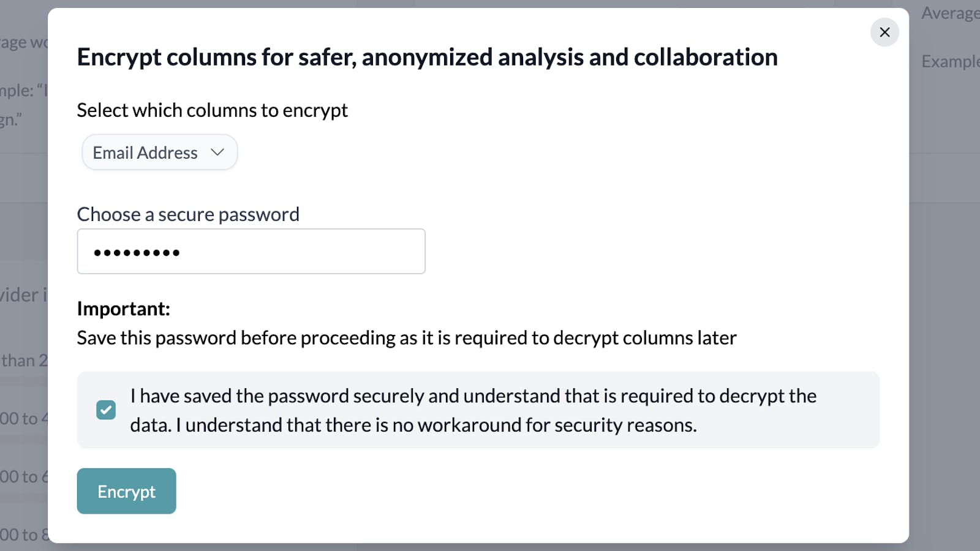Viewport: 980px width, 551px height.
Task: Click inside the secure password field
Action: 251,251
